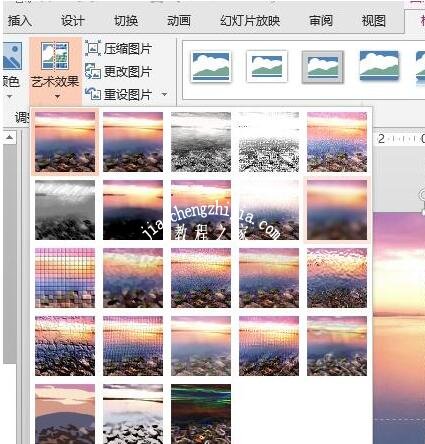This screenshot has height=444, width=425.
Task: Select the no-effect thumbnail in first row
Action: pyautogui.click(x=65, y=142)
